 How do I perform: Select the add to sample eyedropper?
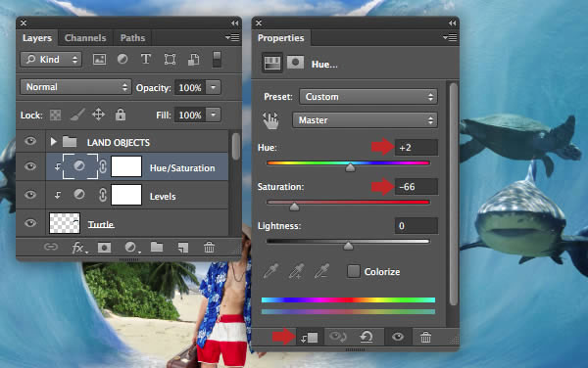click(296, 271)
